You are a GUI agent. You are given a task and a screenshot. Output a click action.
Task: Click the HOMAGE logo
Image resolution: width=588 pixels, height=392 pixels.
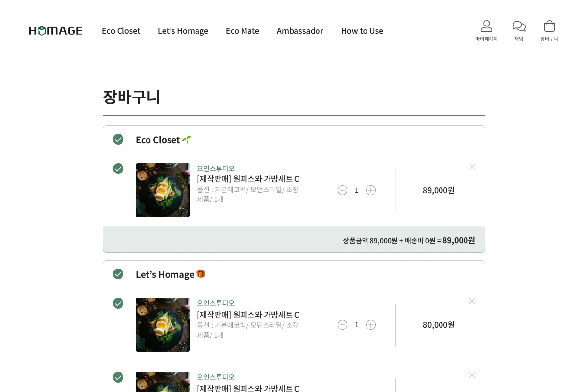coord(56,31)
